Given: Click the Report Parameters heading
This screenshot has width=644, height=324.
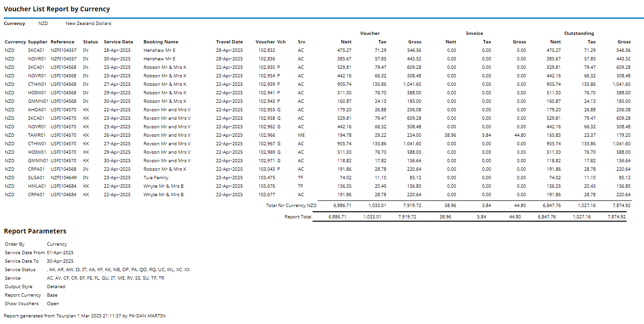Looking at the screenshot, I should 35,231.
